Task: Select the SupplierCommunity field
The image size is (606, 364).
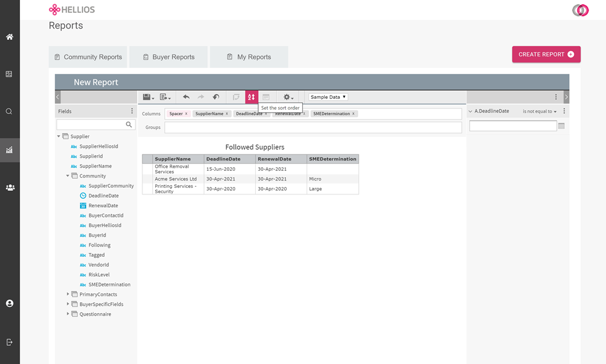Action: (111, 186)
